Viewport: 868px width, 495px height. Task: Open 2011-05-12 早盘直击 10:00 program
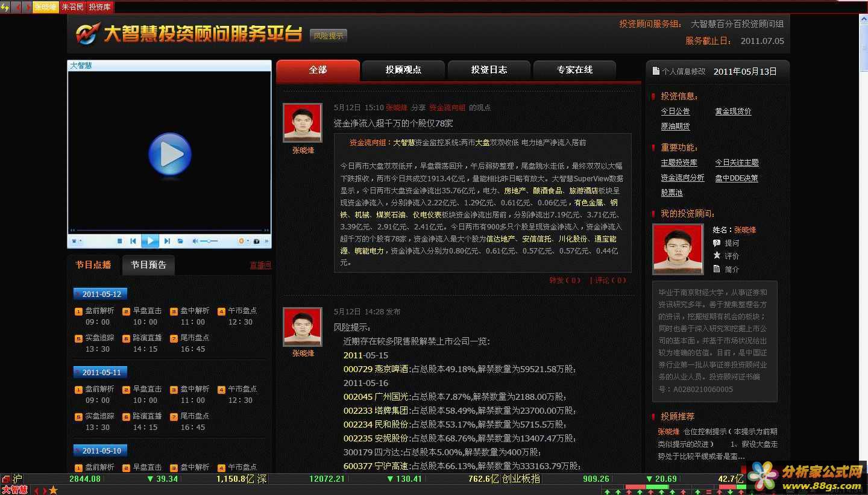pyautogui.click(x=142, y=316)
